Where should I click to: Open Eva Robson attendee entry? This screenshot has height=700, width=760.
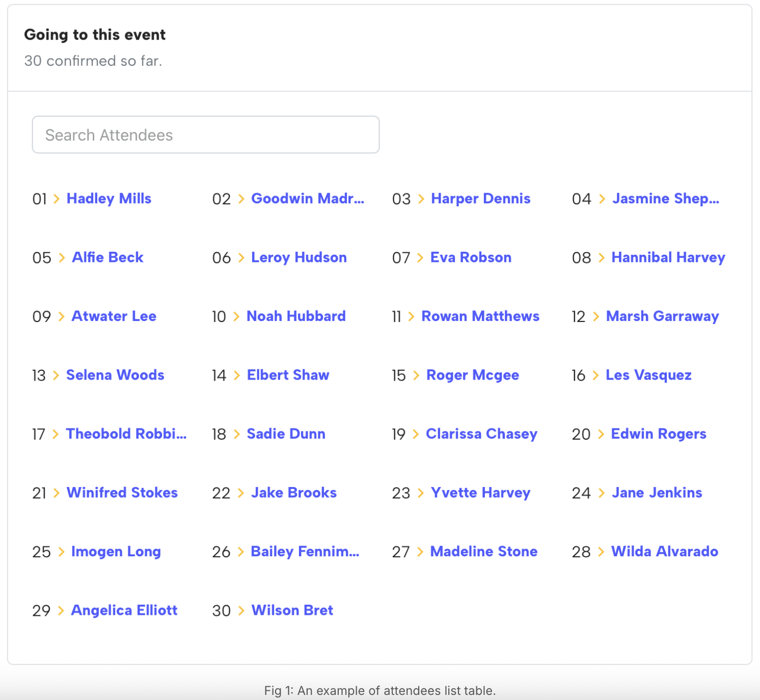click(471, 257)
